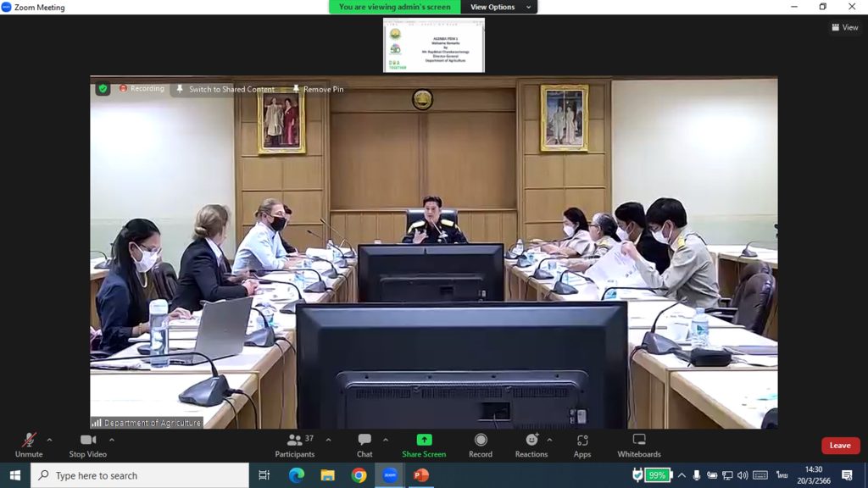The height and width of the screenshot is (488, 868).
Task: Show hidden tray icons
Action: pos(682,475)
